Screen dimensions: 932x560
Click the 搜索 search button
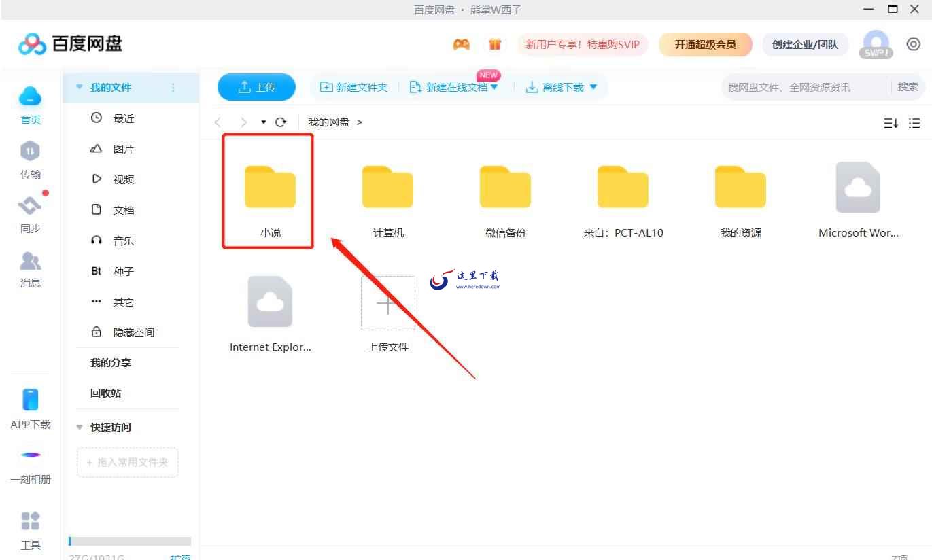click(908, 87)
